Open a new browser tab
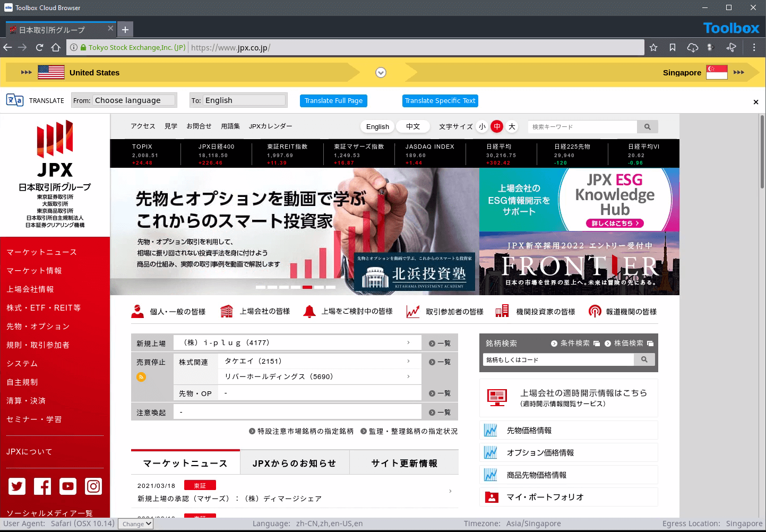This screenshot has width=766, height=532. [125, 30]
